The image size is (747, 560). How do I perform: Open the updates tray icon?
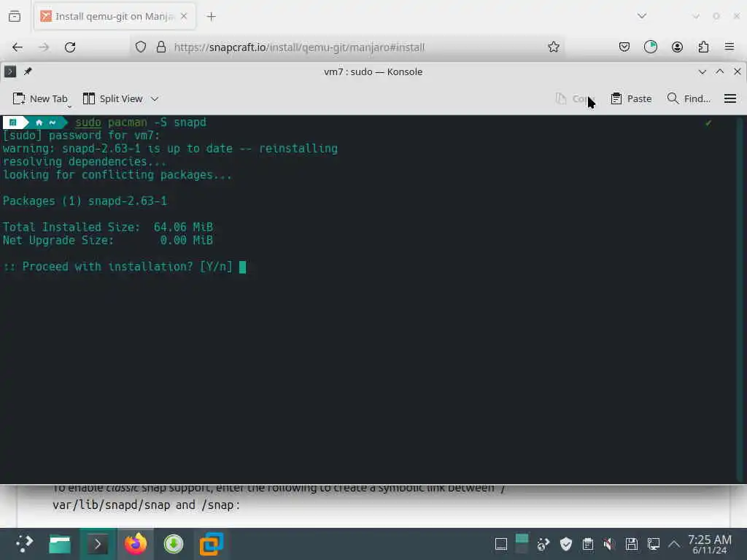543,544
